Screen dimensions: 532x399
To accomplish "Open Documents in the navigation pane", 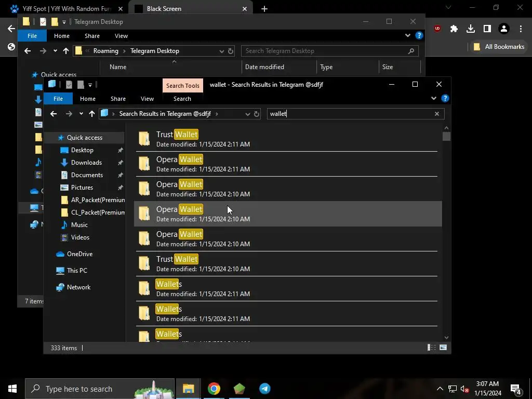I will click(87, 175).
